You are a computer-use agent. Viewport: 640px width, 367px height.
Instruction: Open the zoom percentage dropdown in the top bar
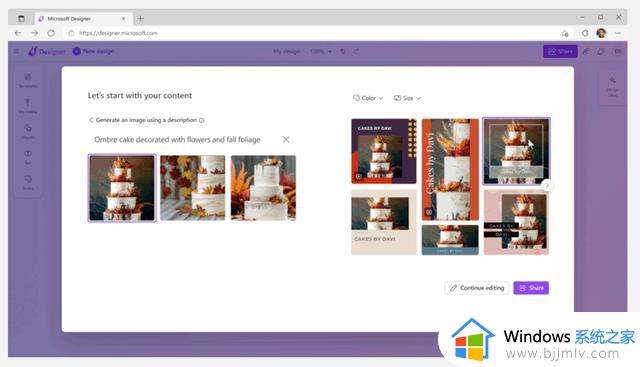point(321,51)
